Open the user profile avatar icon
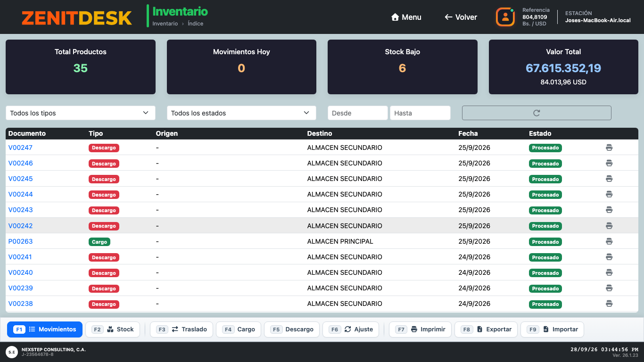The image size is (644, 362). (x=505, y=17)
